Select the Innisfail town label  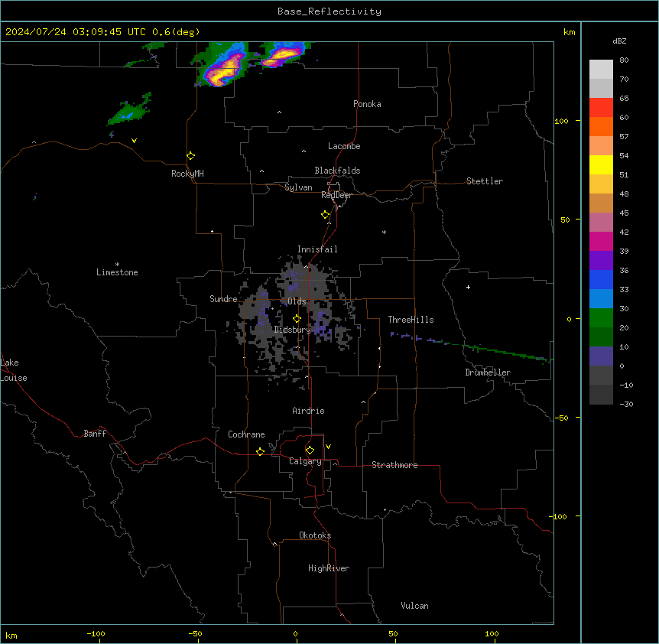317,249
